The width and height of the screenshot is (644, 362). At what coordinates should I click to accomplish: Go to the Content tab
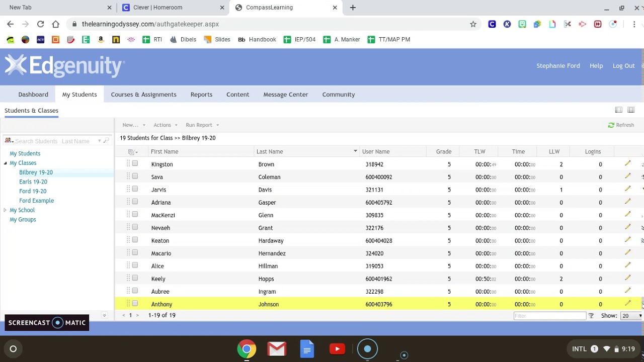(238, 94)
